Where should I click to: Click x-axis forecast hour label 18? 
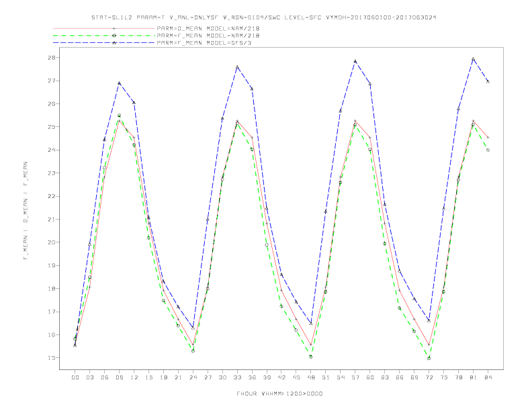coord(163,377)
